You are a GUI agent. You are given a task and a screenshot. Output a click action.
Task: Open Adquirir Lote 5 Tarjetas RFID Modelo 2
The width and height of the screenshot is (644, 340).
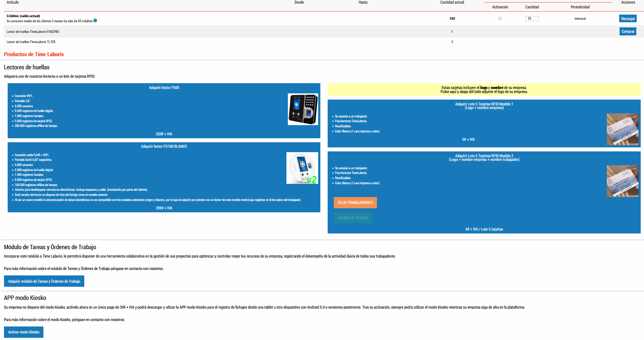click(484, 158)
